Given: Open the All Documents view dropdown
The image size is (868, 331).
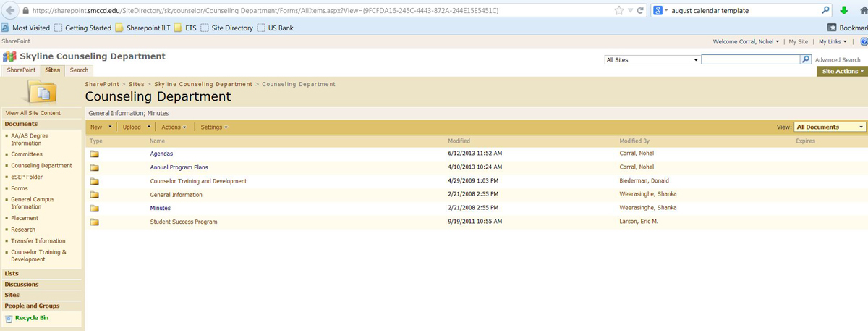Looking at the screenshot, I should coord(830,127).
